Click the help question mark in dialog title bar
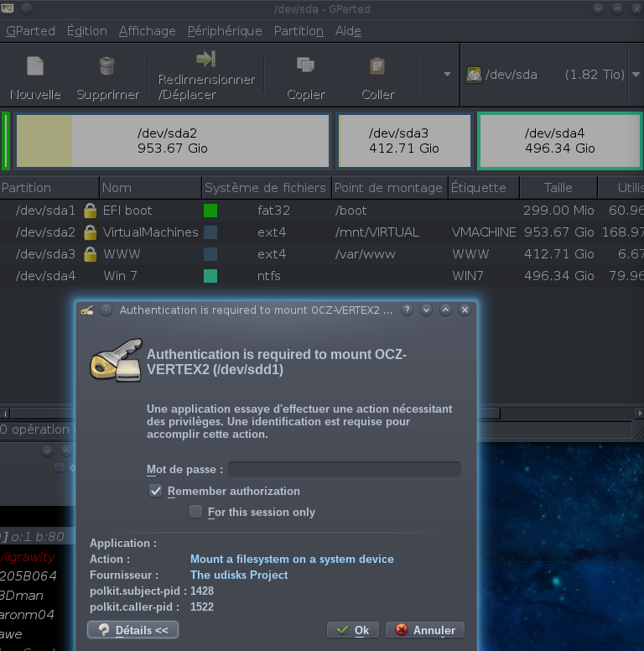Viewport: 644px width, 651px height. tap(407, 310)
